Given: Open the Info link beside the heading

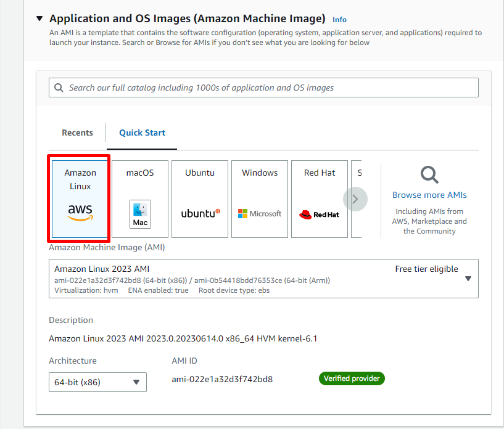Looking at the screenshot, I should (339, 20).
